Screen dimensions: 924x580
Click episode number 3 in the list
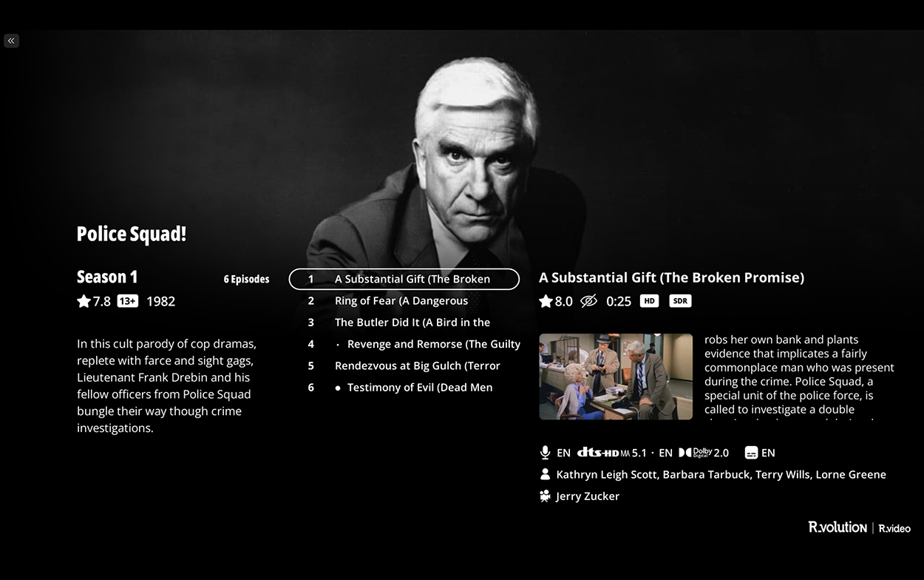pyautogui.click(x=311, y=323)
